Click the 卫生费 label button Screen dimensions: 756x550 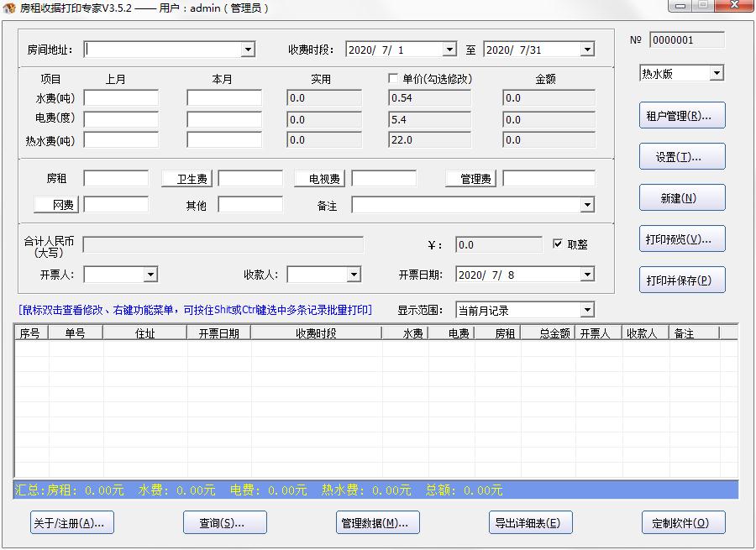[187, 179]
